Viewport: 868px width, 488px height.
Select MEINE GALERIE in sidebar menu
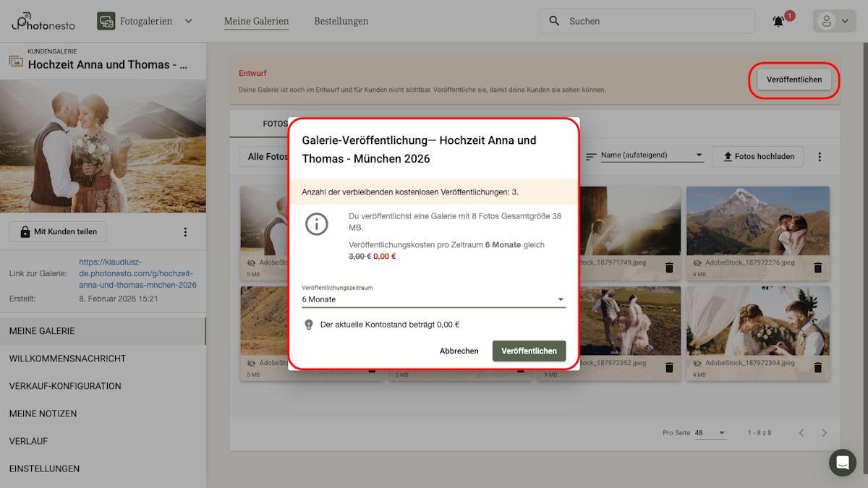(x=103, y=331)
